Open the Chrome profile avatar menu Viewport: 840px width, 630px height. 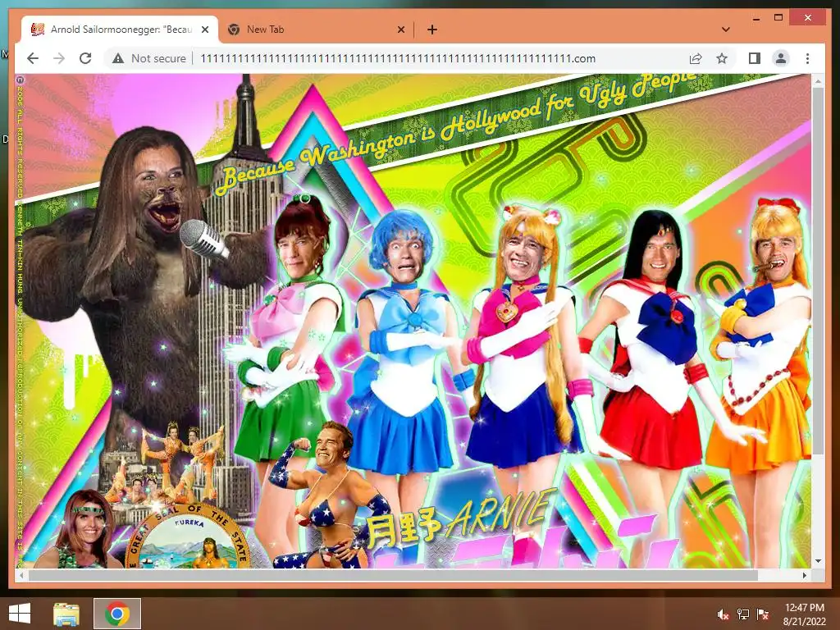click(781, 58)
